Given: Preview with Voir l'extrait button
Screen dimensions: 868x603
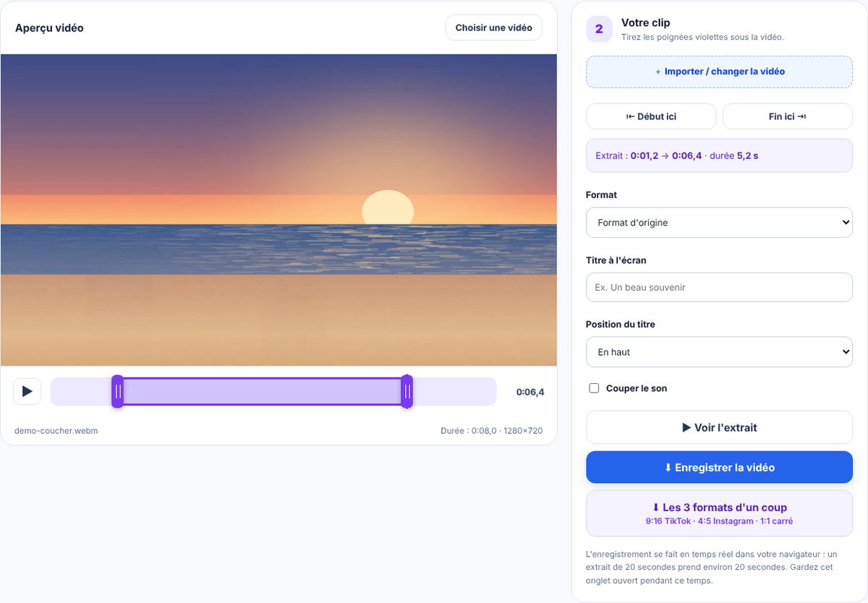Looking at the screenshot, I should coord(719,427).
